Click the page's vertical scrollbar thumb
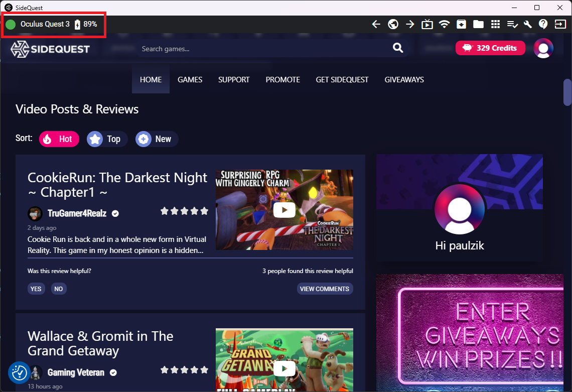Screen dimensions: 572x392 coord(567,92)
